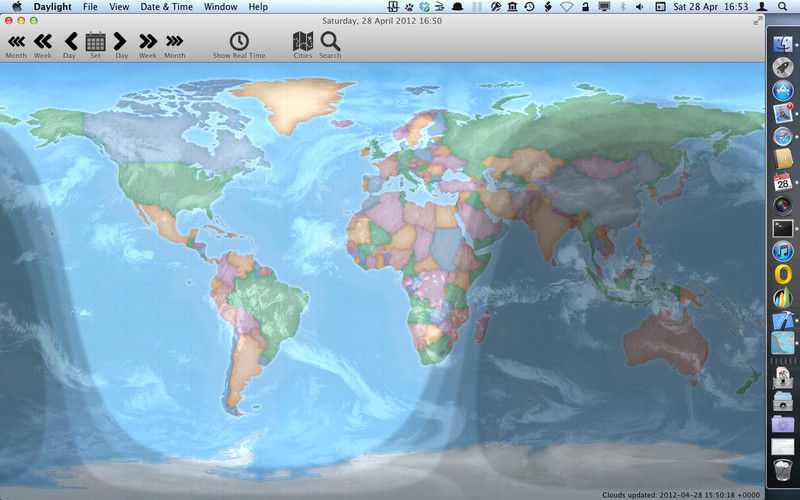Click the paw print menu bar icon

(x=409, y=7)
